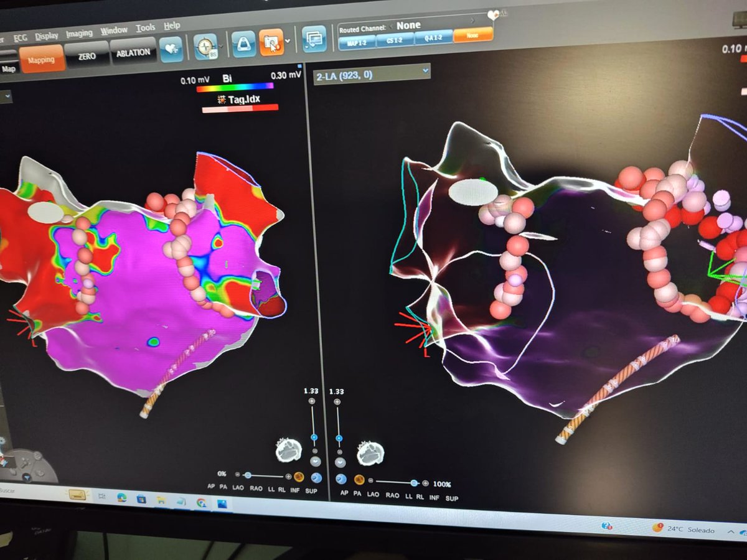Open File Explorer from the taskbar

tap(161, 500)
